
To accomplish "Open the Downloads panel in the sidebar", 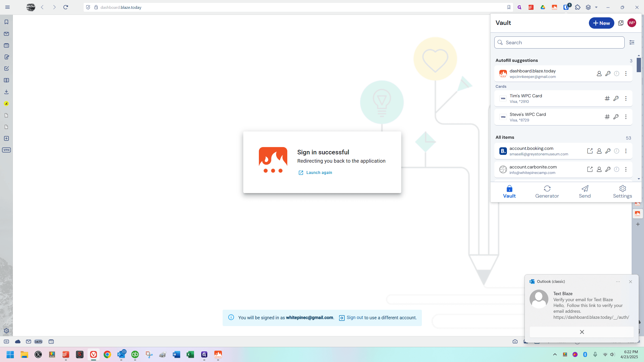I will (x=7, y=92).
